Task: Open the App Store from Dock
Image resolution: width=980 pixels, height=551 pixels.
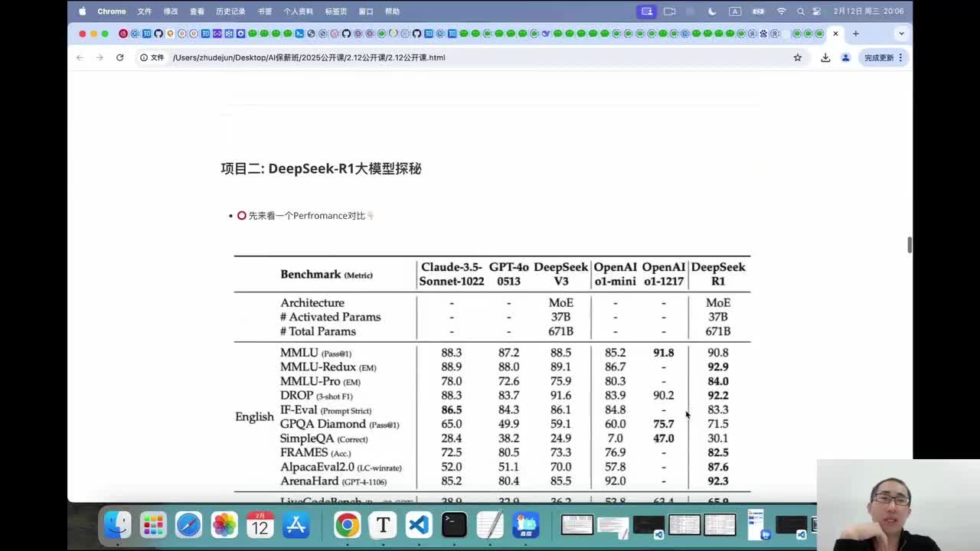Action: pyautogui.click(x=296, y=524)
